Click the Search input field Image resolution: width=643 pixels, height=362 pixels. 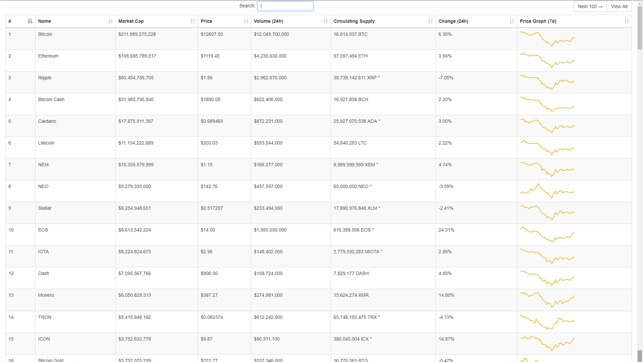[285, 6]
